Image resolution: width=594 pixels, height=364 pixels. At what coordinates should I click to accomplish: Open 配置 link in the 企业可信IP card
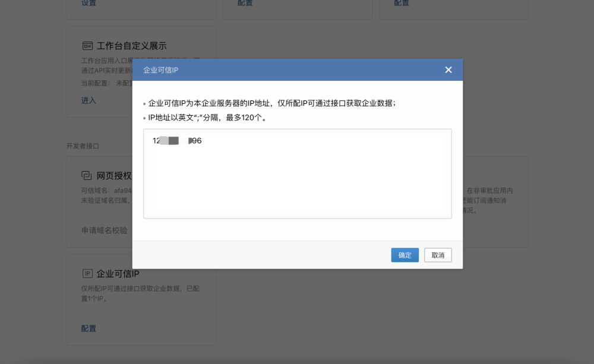pos(89,328)
